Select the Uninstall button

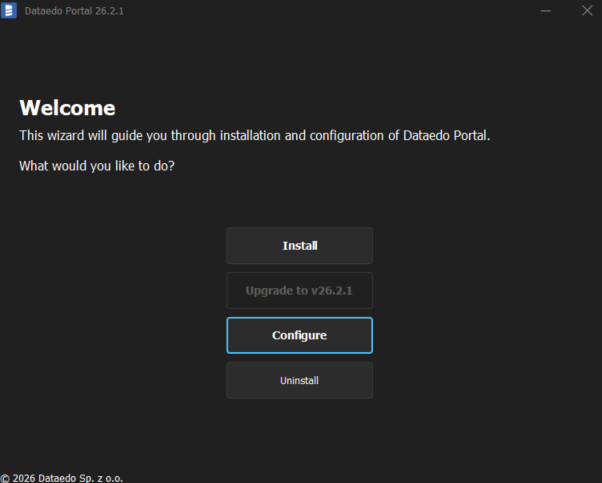click(x=299, y=380)
